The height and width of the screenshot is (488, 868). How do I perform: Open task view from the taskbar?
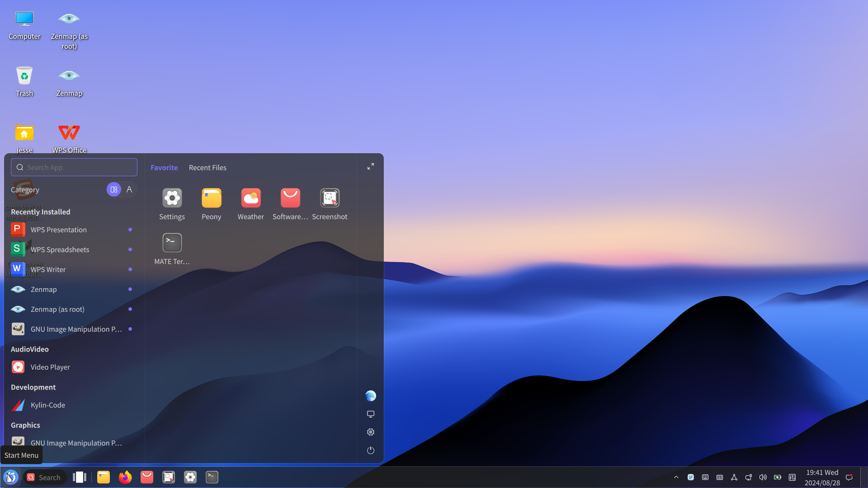80,477
